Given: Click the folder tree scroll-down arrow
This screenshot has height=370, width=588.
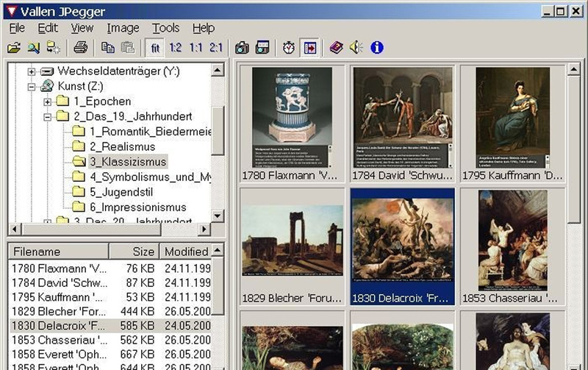Looking at the screenshot, I should coord(218,216).
